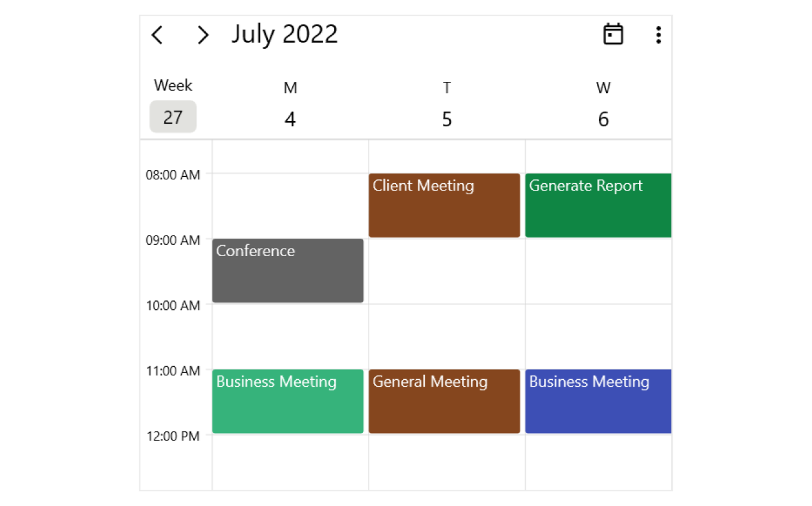Click the 12:00 PM time label
812x506 pixels.
[173, 436]
